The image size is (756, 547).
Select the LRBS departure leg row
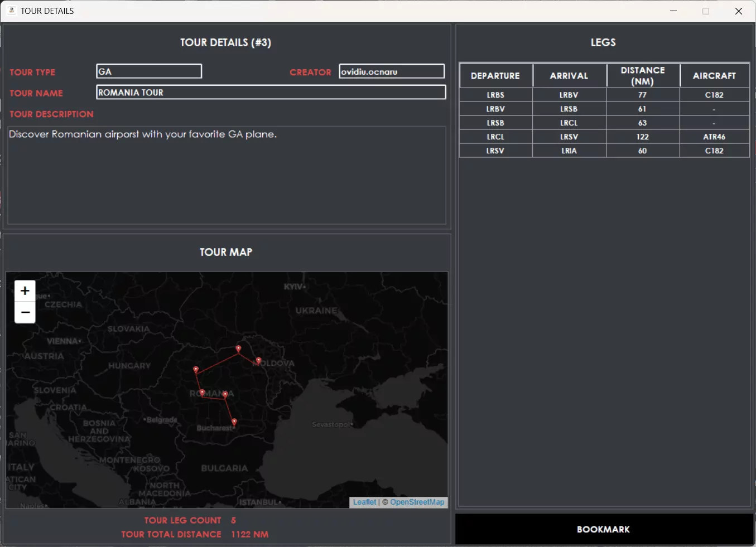pos(495,95)
